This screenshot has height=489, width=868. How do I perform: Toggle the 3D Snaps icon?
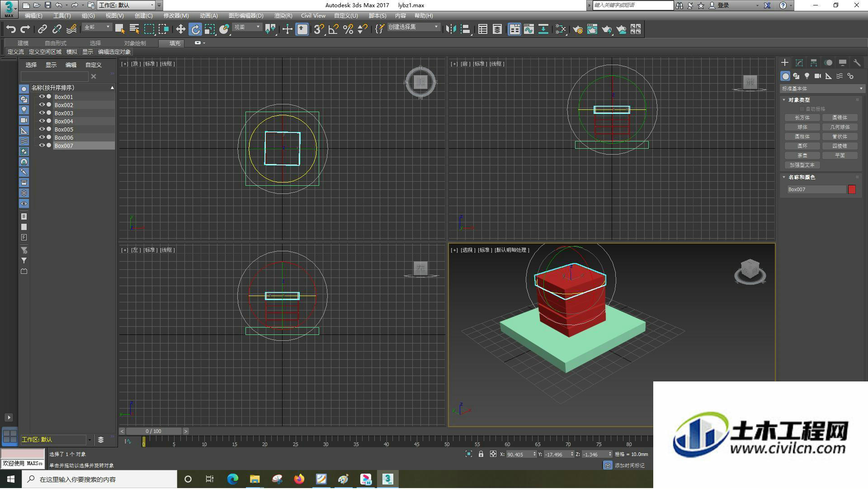coord(319,29)
